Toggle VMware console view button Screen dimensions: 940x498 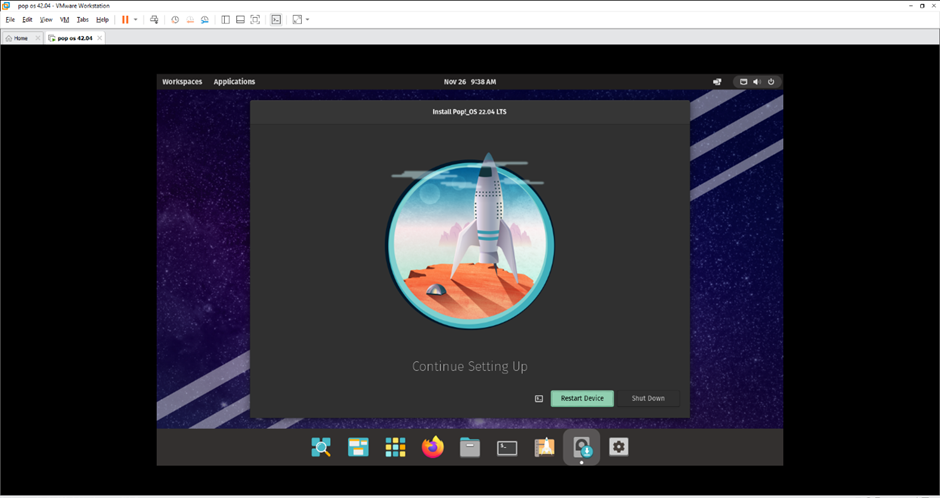tap(276, 19)
